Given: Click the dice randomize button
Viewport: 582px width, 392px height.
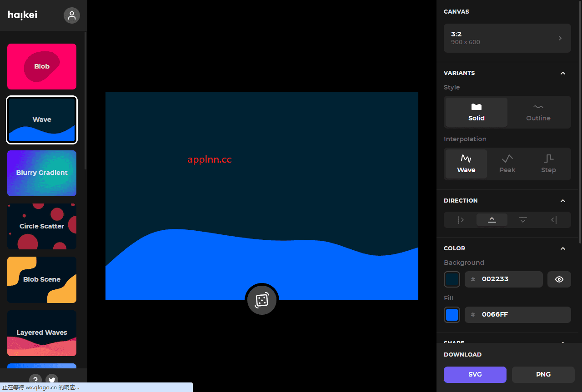Looking at the screenshot, I should pos(262,300).
